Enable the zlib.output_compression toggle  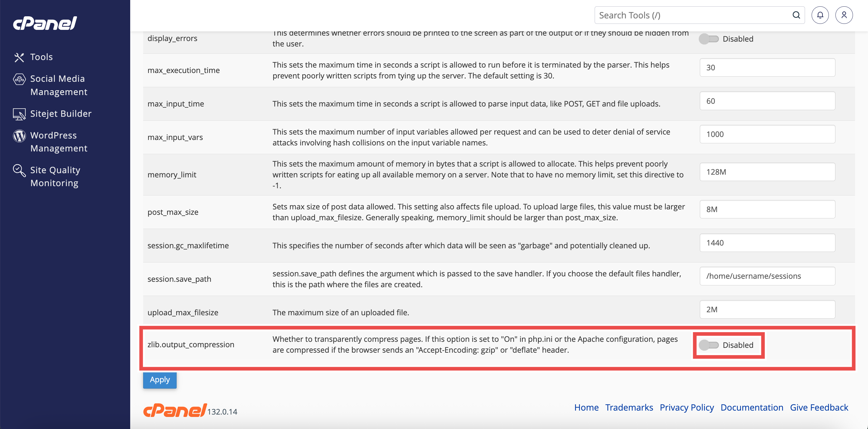pyautogui.click(x=709, y=345)
